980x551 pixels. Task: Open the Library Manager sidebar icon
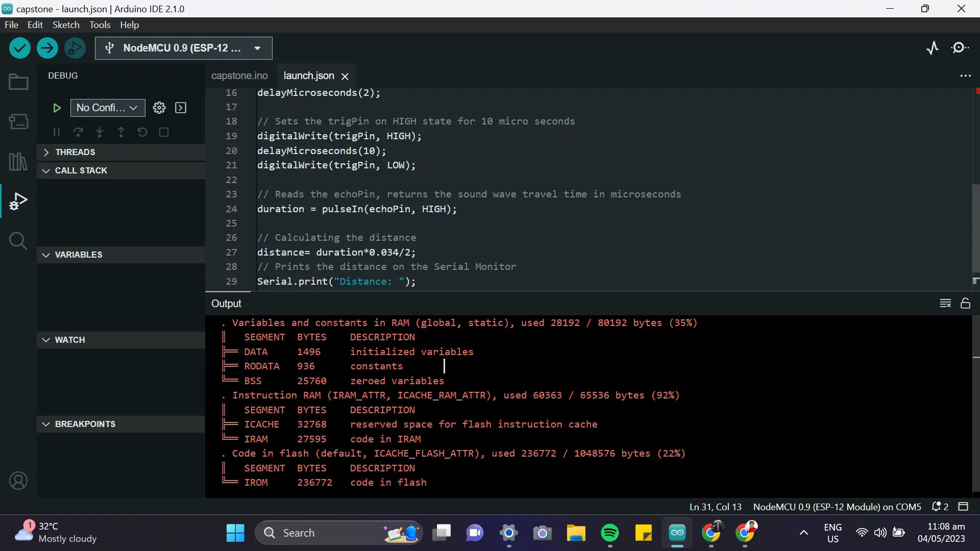point(18,161)
